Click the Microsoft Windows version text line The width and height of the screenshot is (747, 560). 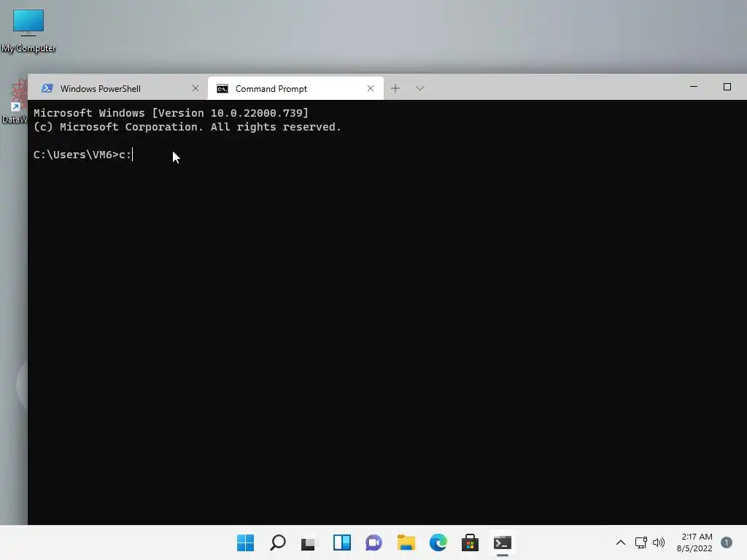[171, 113]
